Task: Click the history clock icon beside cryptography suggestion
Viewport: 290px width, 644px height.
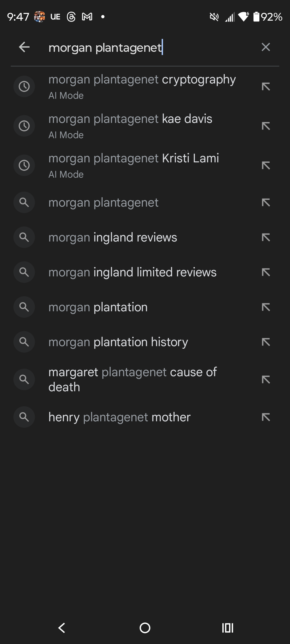Action: pos(24,86)
